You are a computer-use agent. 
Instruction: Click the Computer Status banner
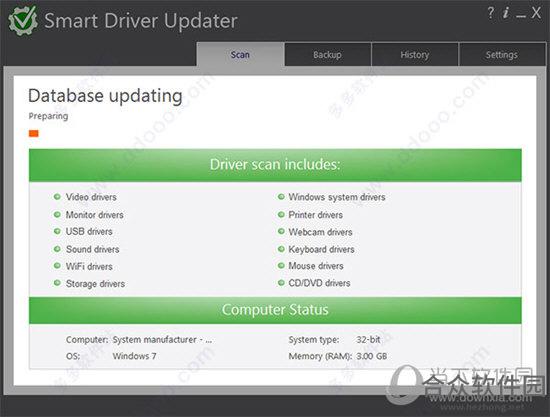click(x=275, y=310)
